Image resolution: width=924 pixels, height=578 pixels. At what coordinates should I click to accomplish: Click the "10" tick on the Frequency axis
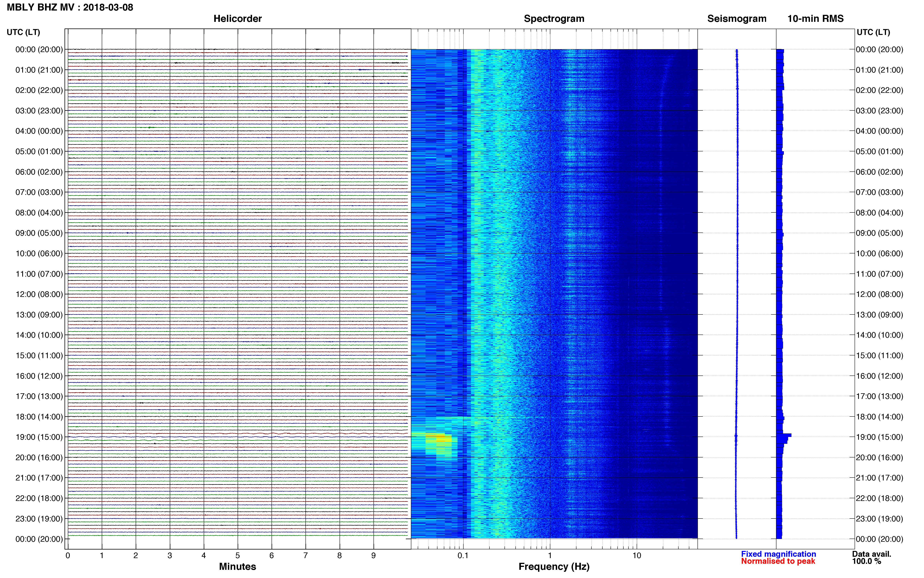(x=637, y=555)
